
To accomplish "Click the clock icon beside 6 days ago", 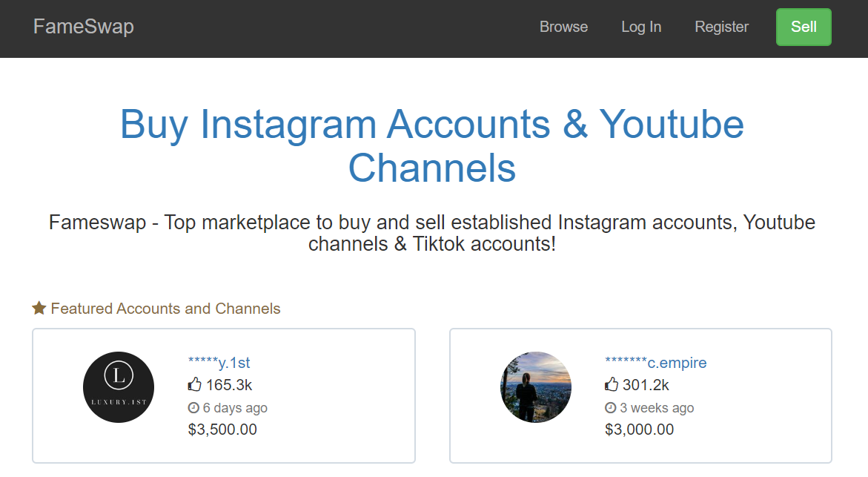I will coord(193,408).
